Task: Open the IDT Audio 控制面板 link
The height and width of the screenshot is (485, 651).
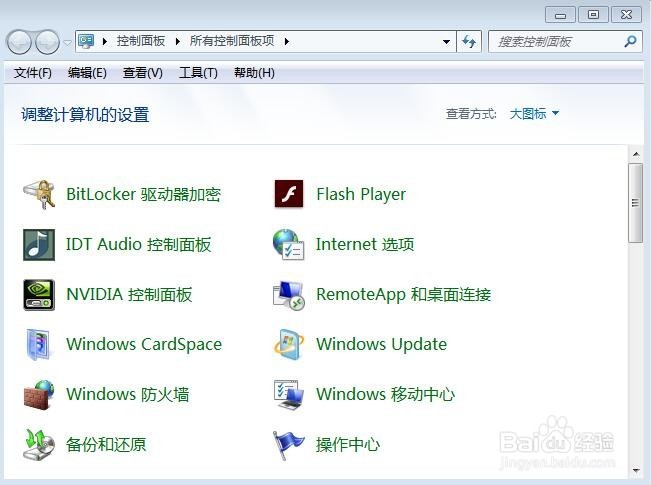Action: (138, 245)
